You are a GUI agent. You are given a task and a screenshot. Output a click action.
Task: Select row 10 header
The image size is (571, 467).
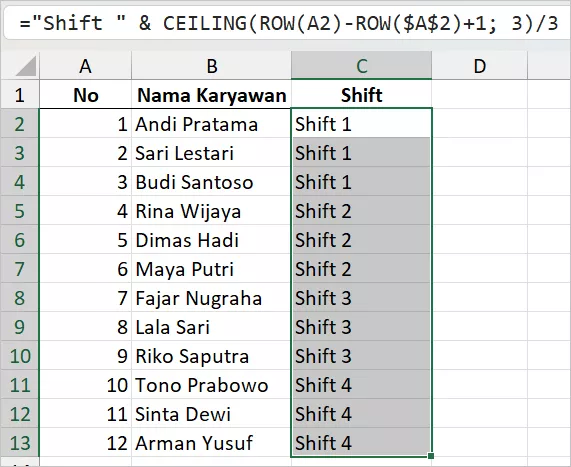(20, 356)
